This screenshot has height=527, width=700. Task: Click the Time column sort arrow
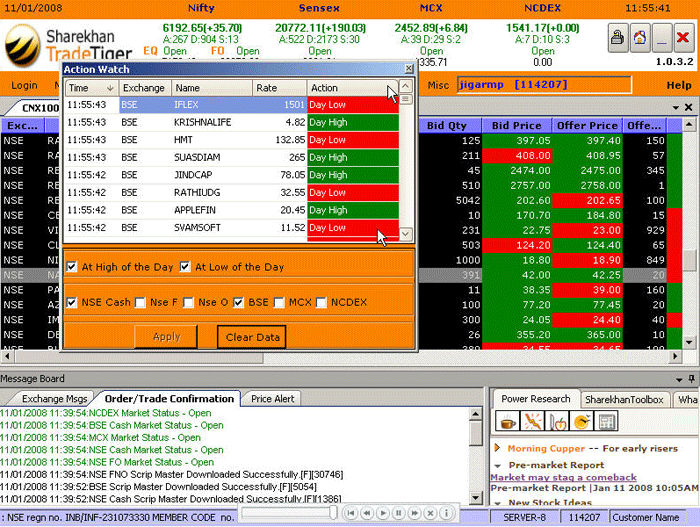tap(110, 88)
